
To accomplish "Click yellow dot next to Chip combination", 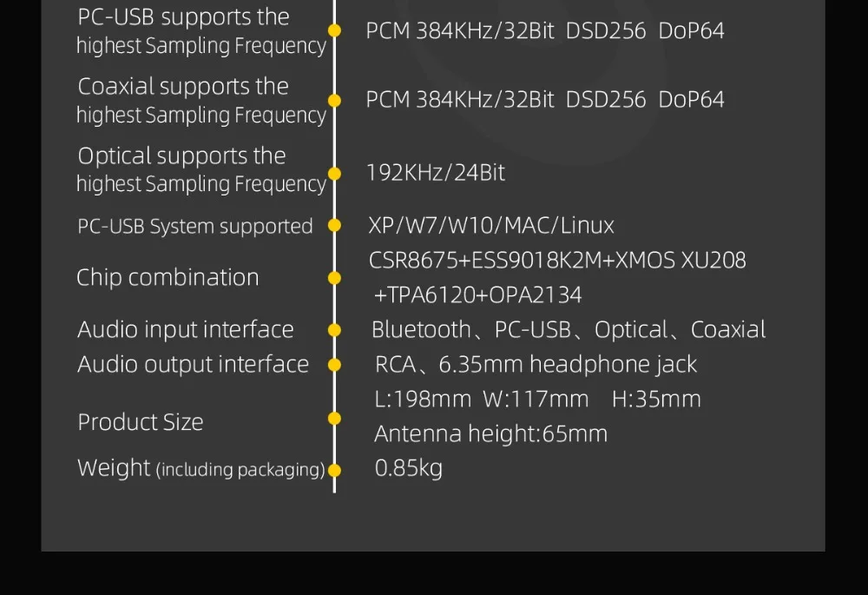I will pos(334,278).
